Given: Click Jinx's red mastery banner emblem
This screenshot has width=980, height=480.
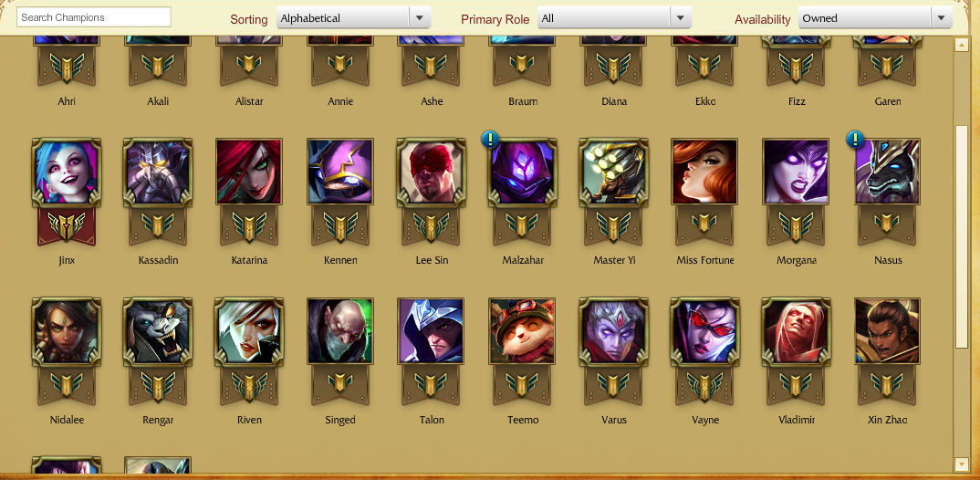Looking at the screenshot, I should [x=67, y=227].
